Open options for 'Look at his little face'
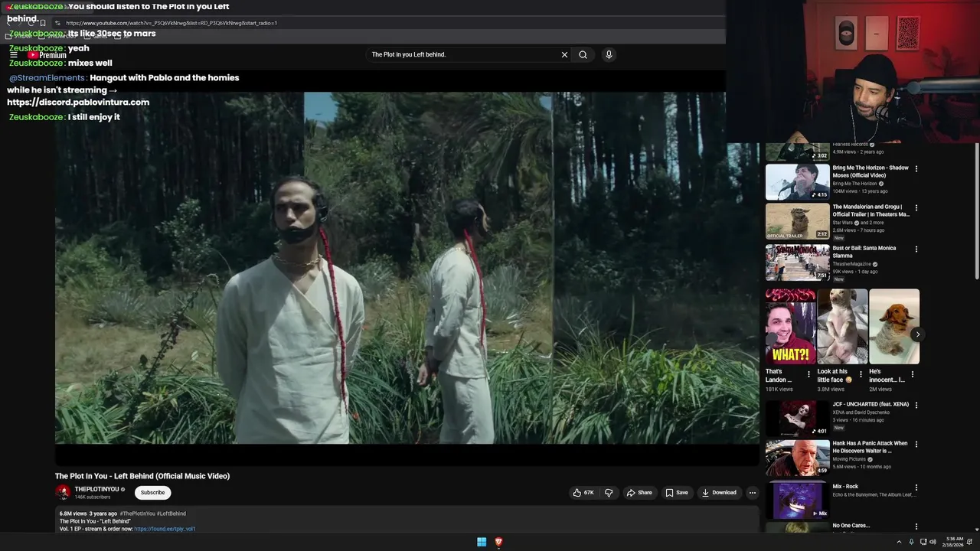The width and height of the screenshot is (980, 551). click(x=861, y=374)
